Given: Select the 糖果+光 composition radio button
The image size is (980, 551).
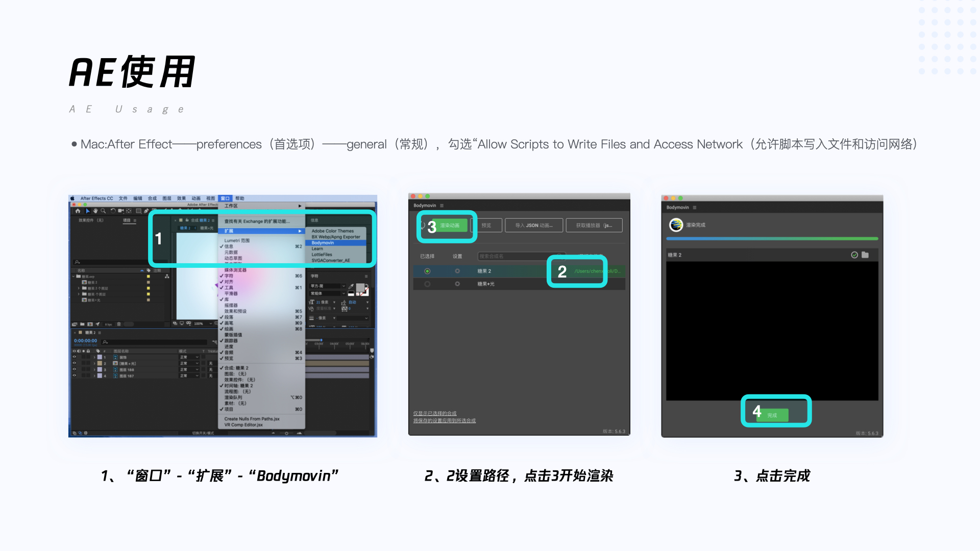Looking at the screenshot, I should tap(427, 284).
